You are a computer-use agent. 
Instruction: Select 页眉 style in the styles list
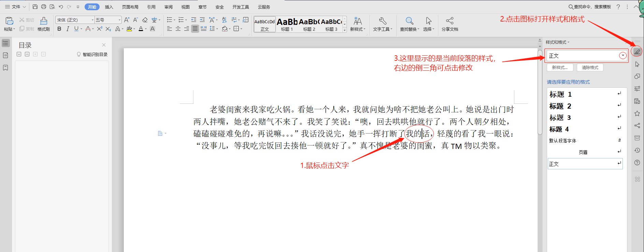click(585, 152)
